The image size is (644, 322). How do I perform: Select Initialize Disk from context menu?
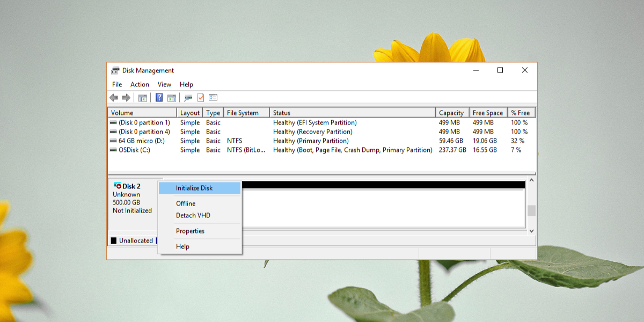click(x=194, y=188)
